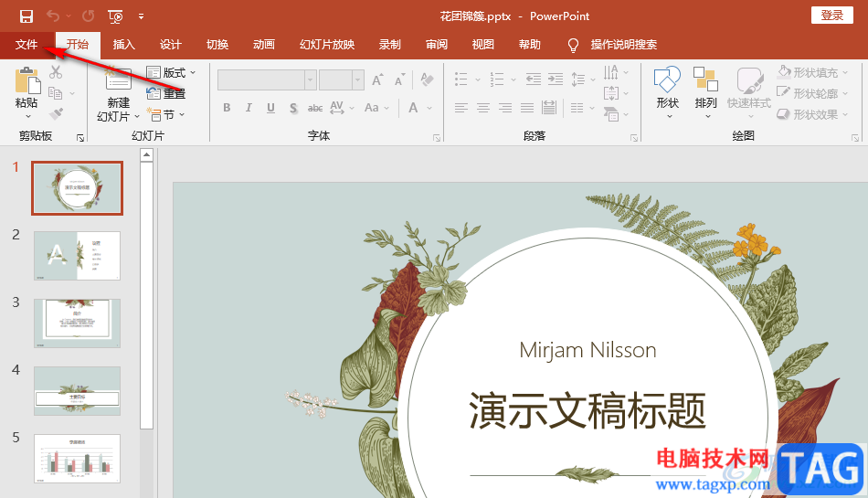
Task: Click the Convert to SmartArt icon
Action: (x=611, y=114)
